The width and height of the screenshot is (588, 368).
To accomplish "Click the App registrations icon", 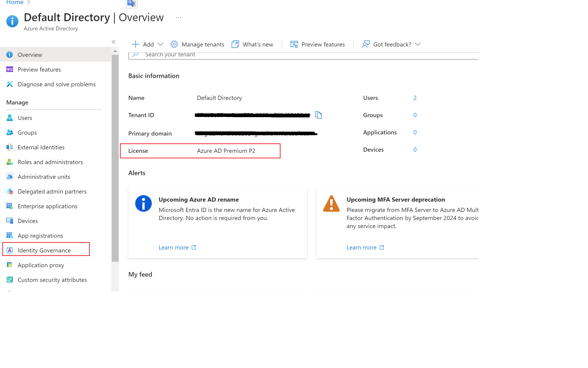I will [9, 235].
